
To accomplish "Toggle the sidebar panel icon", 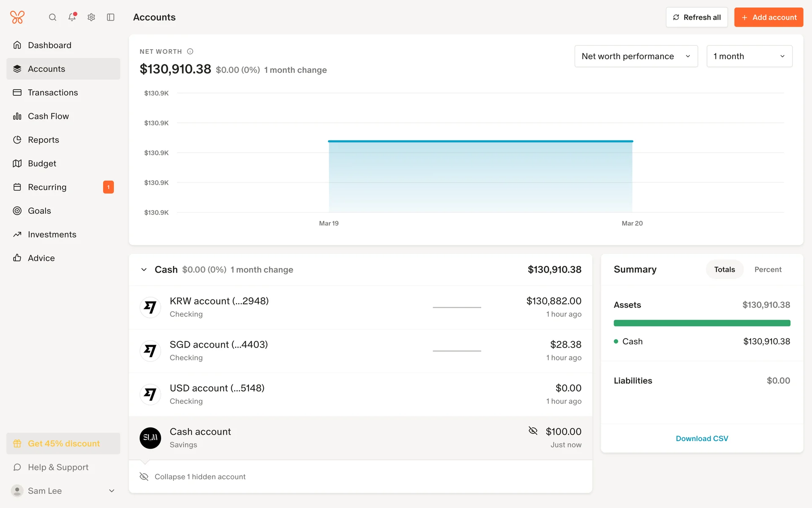I will point(111,17).
